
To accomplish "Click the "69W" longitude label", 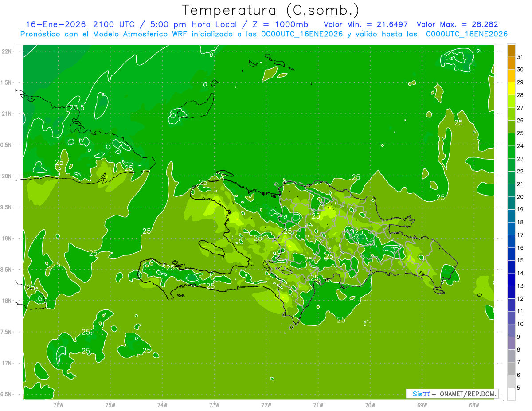I will (x=422, y=405).
